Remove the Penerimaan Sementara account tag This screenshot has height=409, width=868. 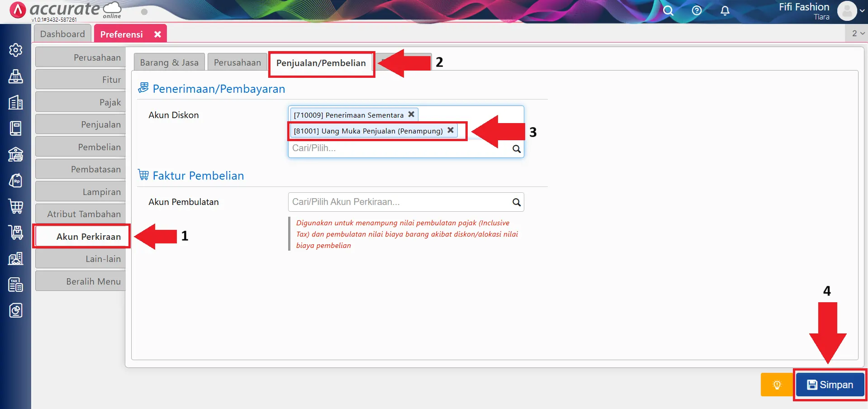coord(411,114)
